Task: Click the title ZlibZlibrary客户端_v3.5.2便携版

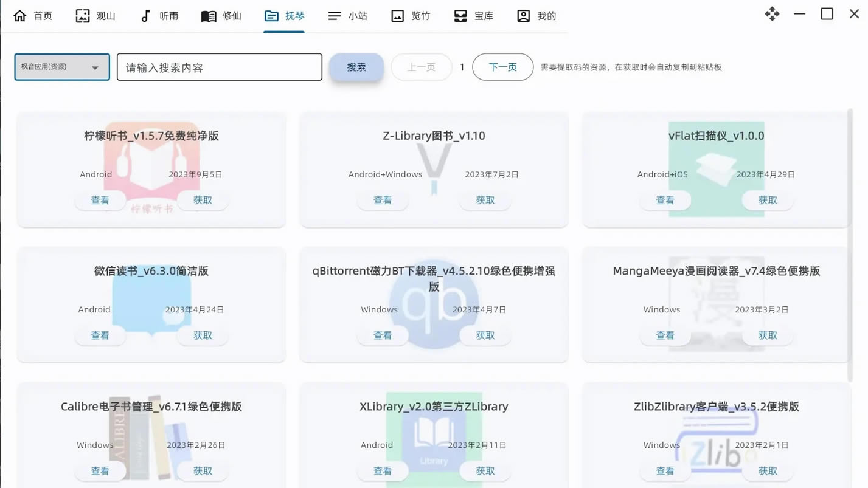Action: [717, 407]
